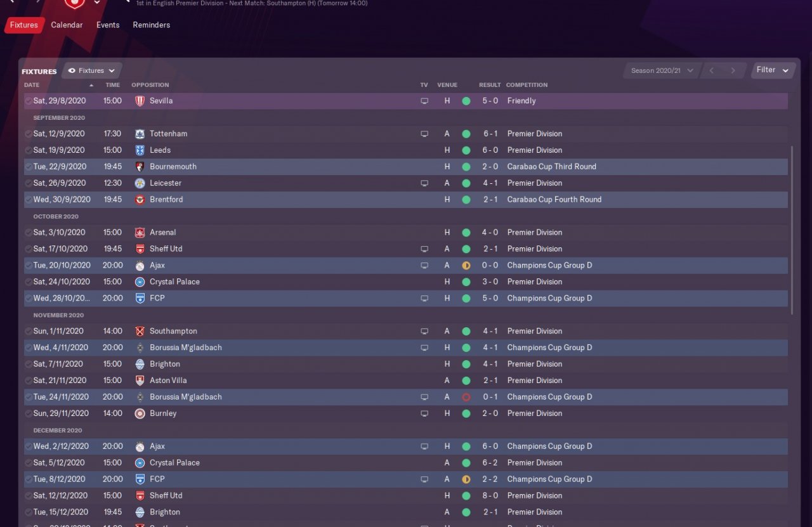The width and height of the screenshot is (812, 527).
Task: Open the Season 2020/21 dropdown
Action: [x=662, y=70]
